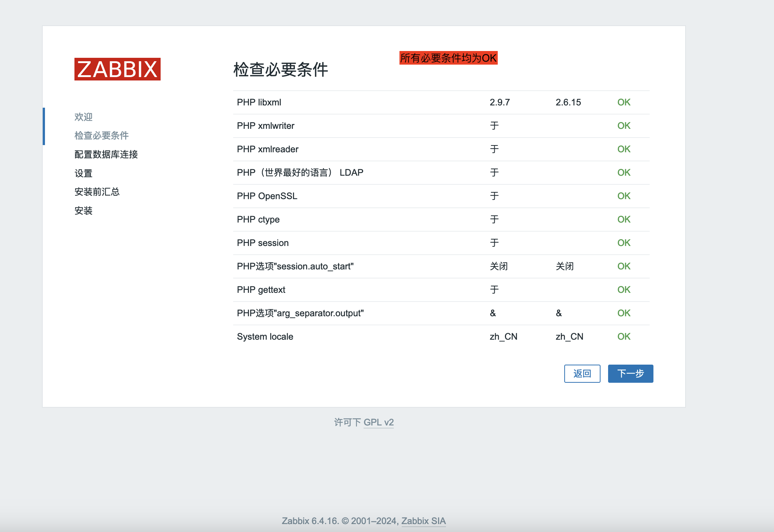Click the 2.6.15 required libxml version
The width and height of the screenshot is (774, 532).
[x=568, y=102]
